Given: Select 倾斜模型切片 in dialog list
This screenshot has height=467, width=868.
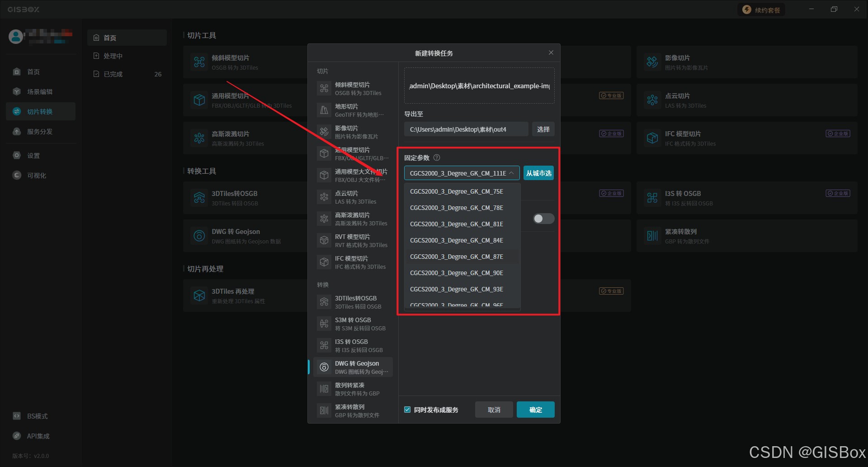Looking at the screenshot, I should click(x=353, y=88).
